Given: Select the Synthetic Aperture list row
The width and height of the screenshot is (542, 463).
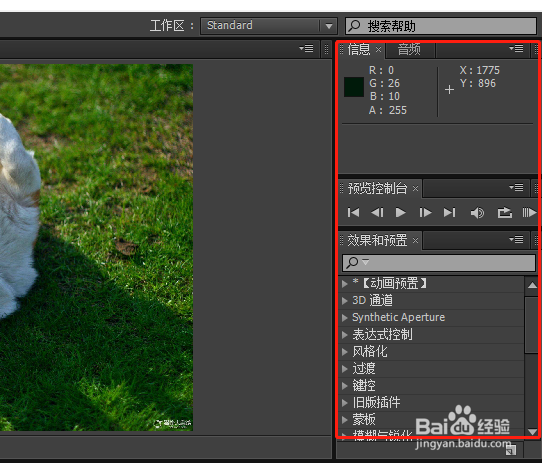Looking at the screenshot, I should 431,318.
